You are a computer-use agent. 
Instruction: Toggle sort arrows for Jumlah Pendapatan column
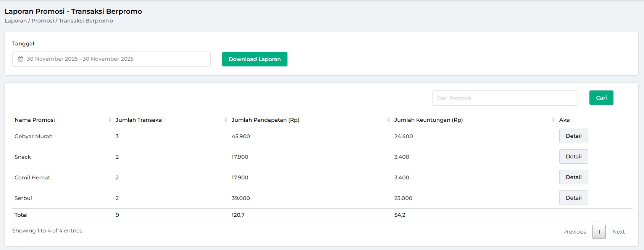click(x=388, y=120)
